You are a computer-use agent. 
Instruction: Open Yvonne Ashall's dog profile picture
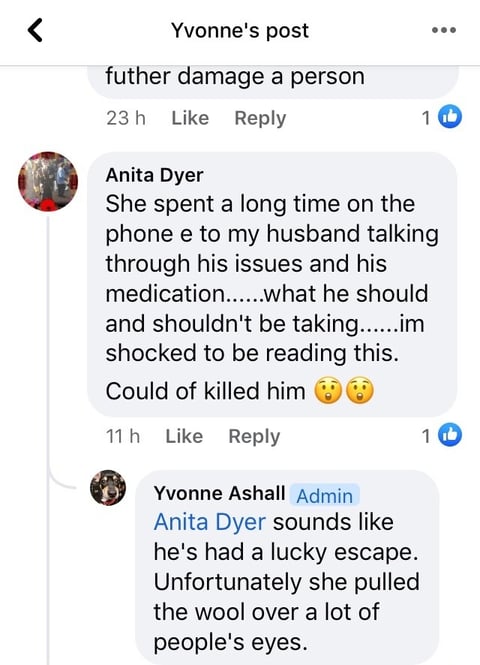click(x=108, y=487)
